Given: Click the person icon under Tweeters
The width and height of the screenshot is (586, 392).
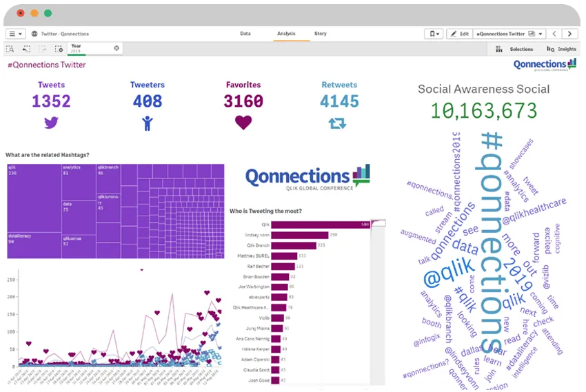Looking at the screenshot, I should pos(148,123).
